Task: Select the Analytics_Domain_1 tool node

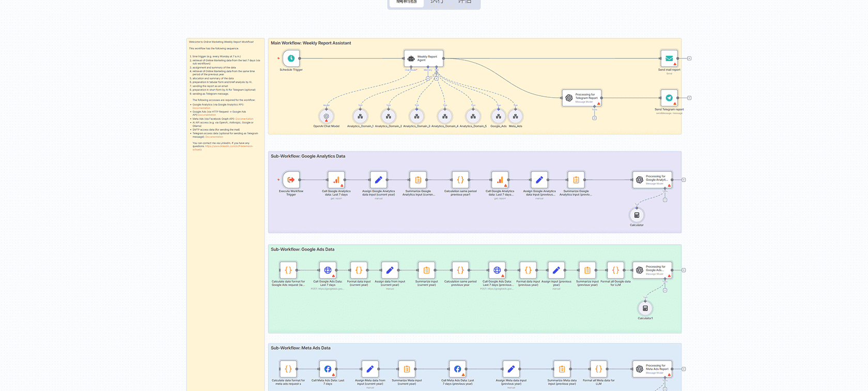Action: tap(360, 116)
